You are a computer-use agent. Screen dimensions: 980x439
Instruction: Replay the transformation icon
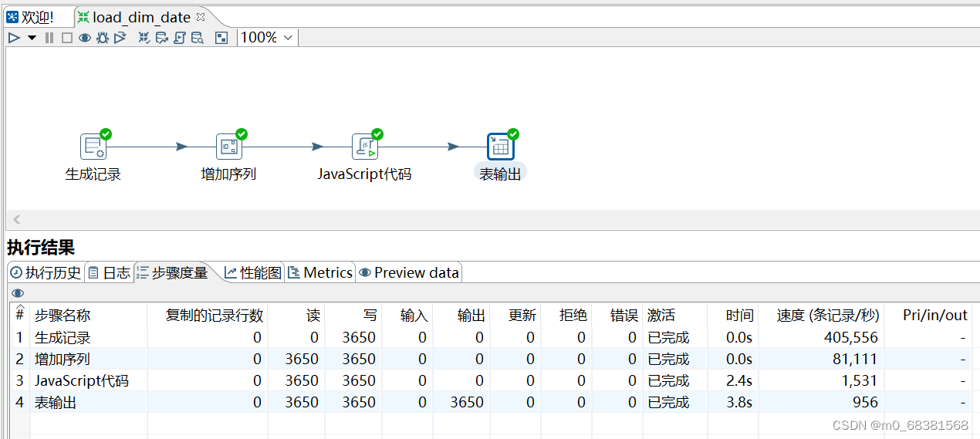(120, 37)
